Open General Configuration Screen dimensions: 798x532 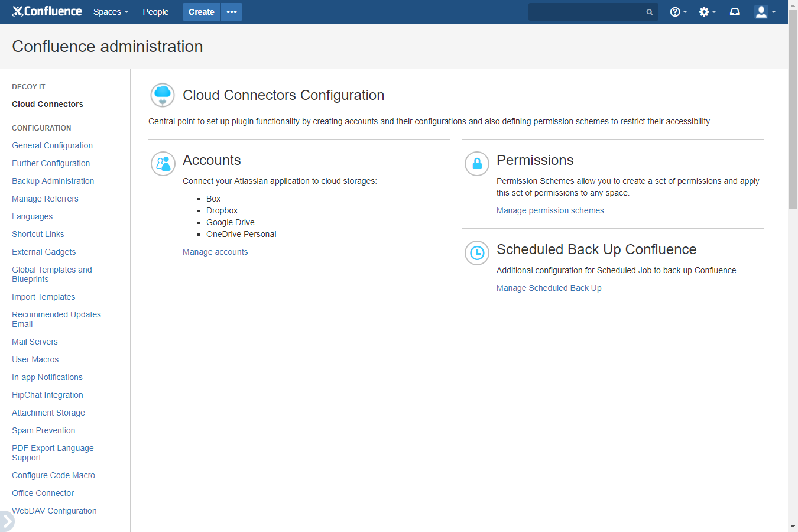coord(52,145)
